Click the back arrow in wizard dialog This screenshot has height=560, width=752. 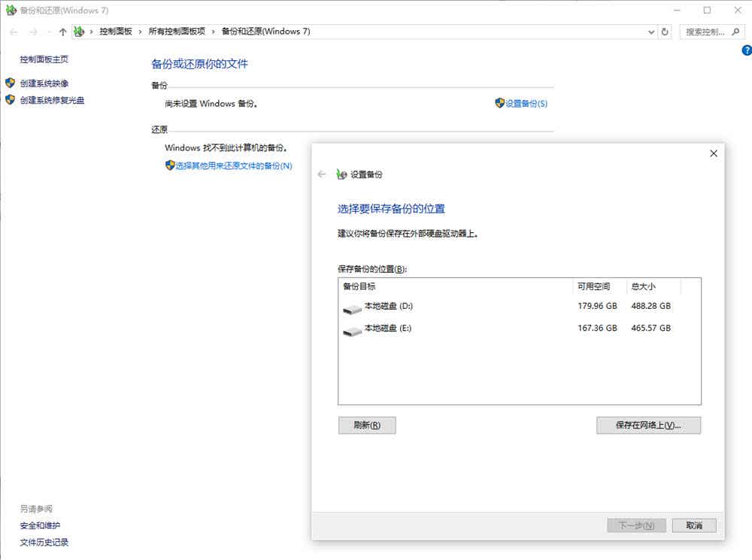tap(322, 174)
